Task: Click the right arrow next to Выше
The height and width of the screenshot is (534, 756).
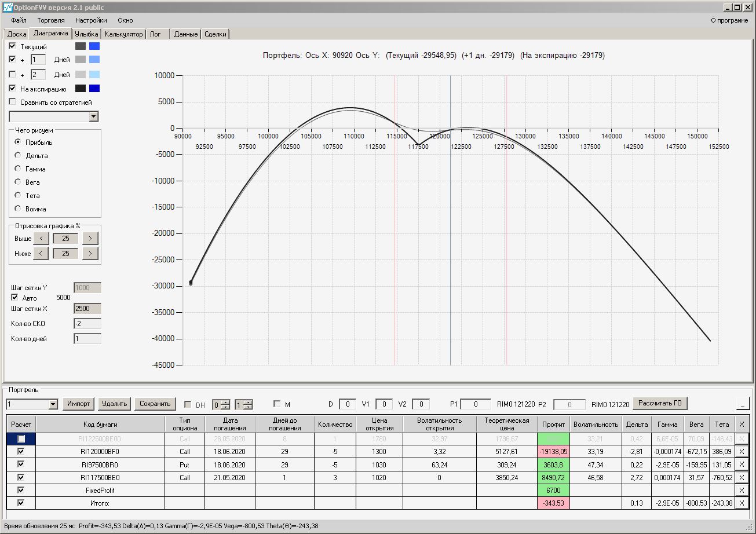Action: [x=90, y=239]
